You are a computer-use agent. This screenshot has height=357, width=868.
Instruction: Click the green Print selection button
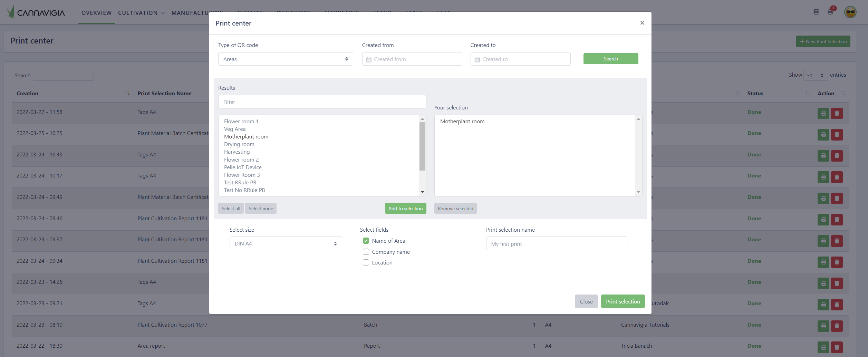(623, 301)
